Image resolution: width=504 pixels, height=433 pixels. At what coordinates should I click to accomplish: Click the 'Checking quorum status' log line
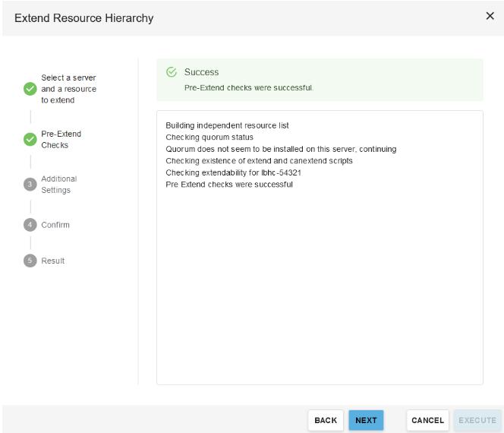click(209, 137)
